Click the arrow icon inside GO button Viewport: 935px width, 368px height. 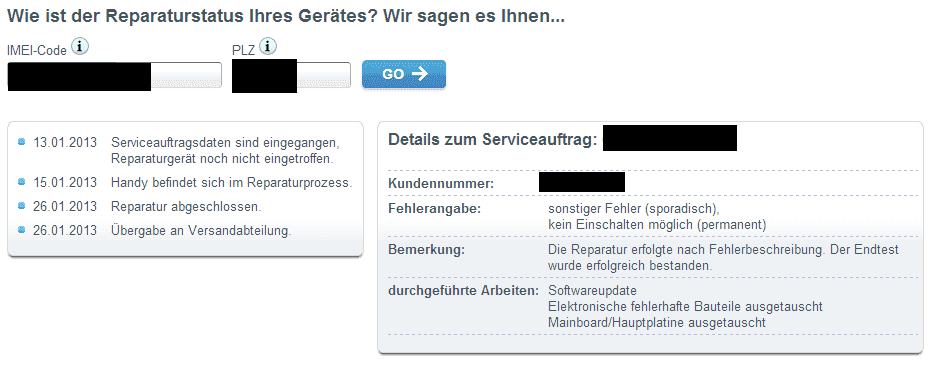point(420,74)
